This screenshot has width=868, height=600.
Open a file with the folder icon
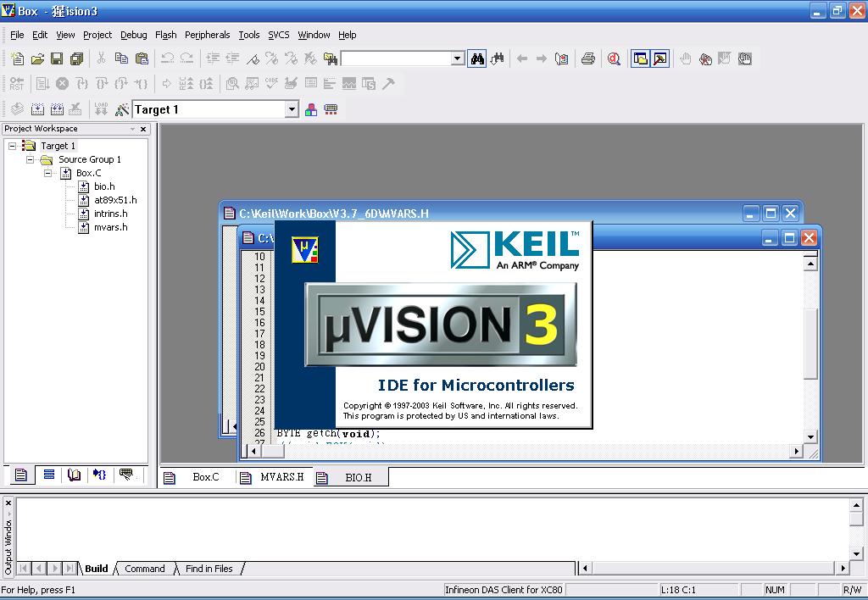click(37, 58)
